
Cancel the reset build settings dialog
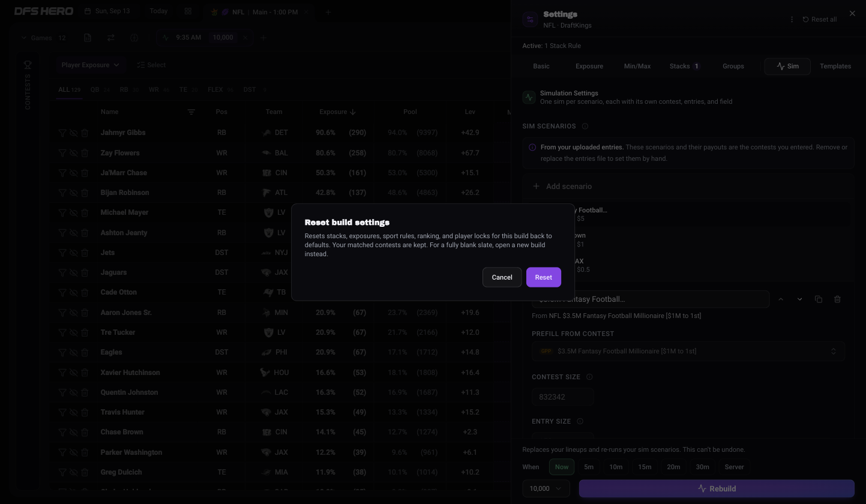(502, 277)
